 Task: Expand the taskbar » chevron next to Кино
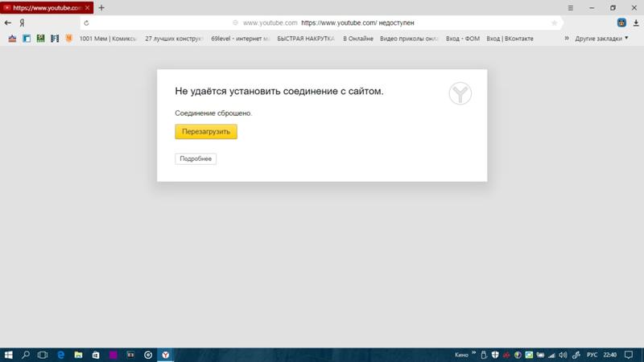click(x=473, y=353)
